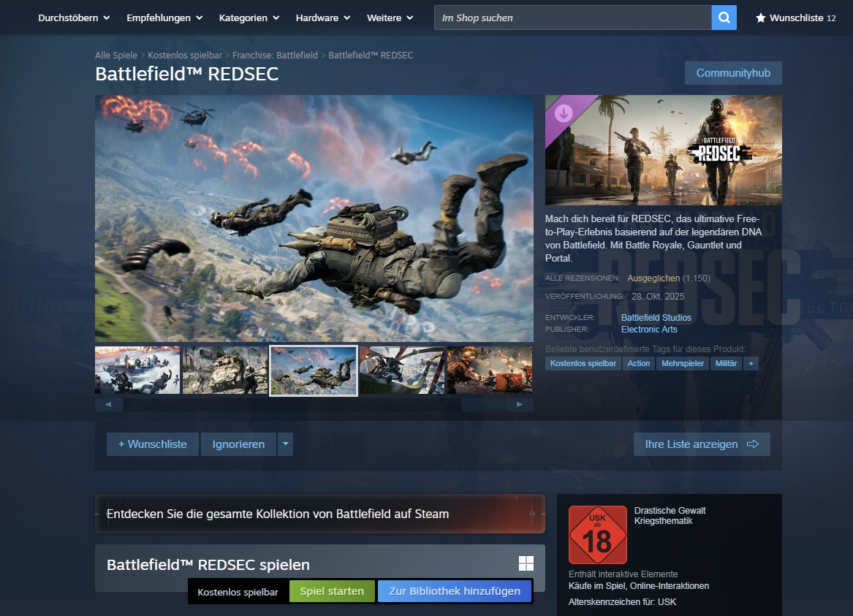853x616 pixels.
Task: Expand the arrow next to Ignorieren
Action: point(285,444)
